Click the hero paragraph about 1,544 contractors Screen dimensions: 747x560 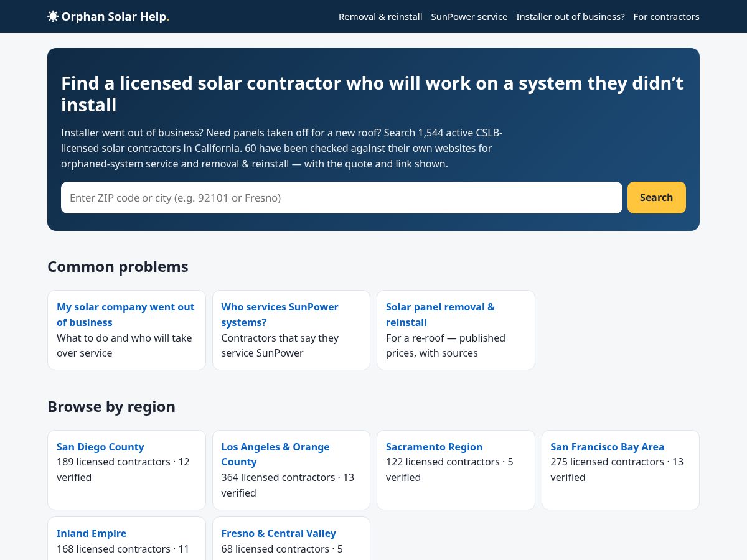[281, 148]
